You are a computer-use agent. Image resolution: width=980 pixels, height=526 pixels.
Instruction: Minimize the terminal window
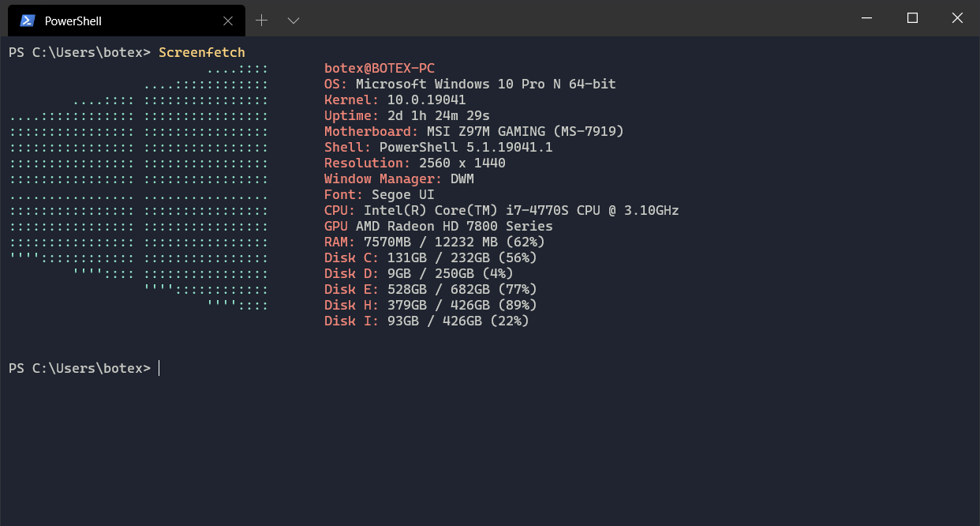tap(868, 17)
